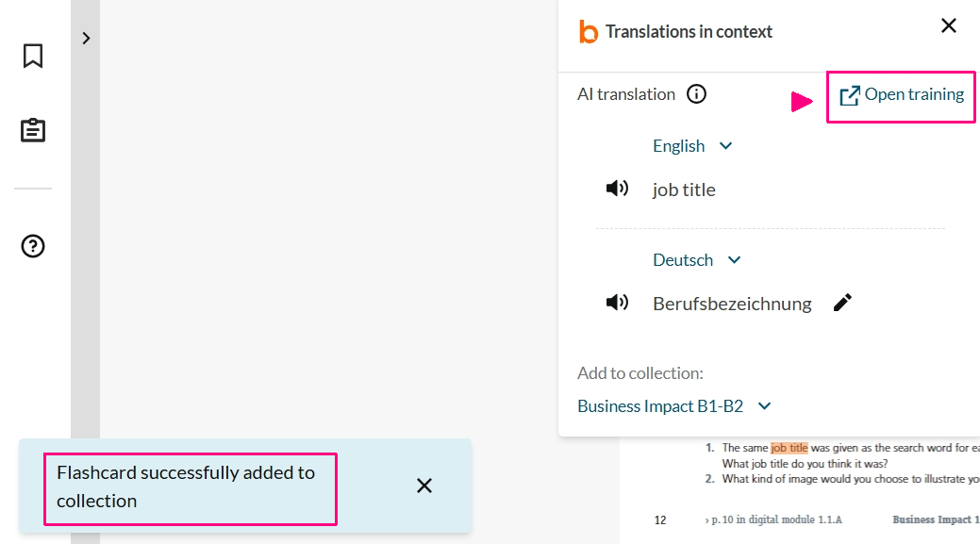The height and width of the screenshot is (544, 980).
Task: Click the 'job title' source text
Action: [x=684, y=190]
